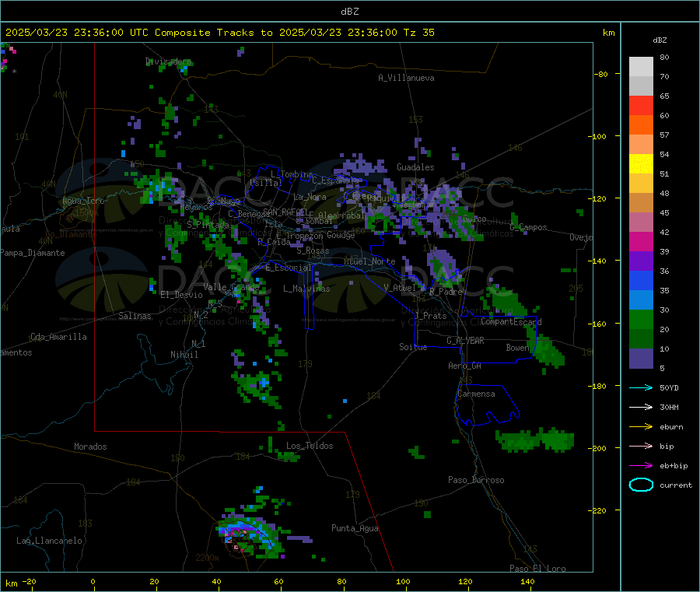Click the 60 dBZ red color swatch
This screenshot has width=700, height=592.
click(x=641, y=105)
